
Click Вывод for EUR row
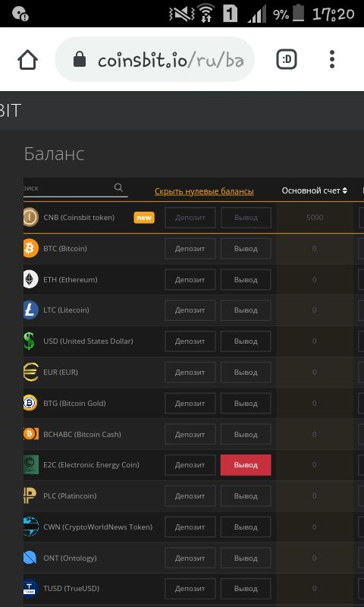[246, 373]
